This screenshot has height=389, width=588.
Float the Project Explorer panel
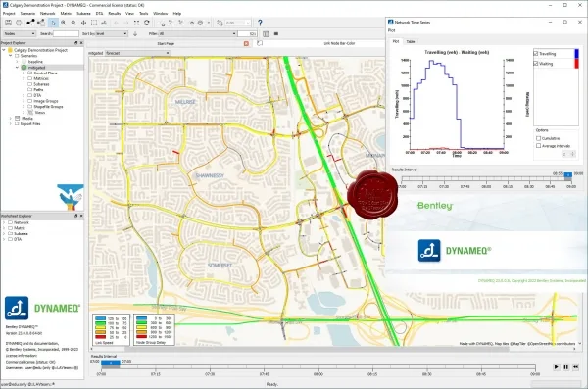pos(76,43)
